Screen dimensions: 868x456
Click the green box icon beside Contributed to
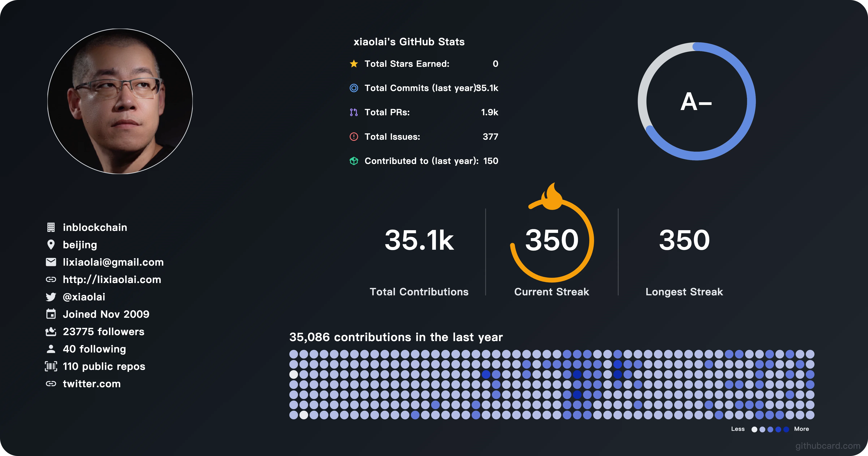click(354, 161)
